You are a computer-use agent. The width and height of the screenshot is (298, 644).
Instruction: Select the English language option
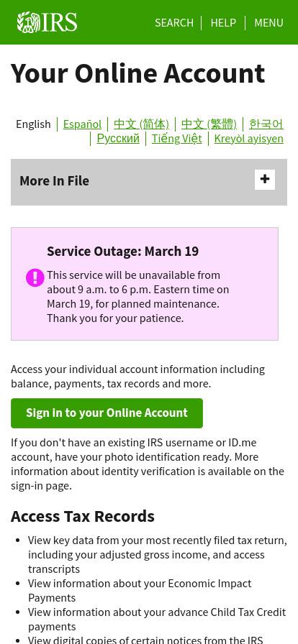click(33, 124)
